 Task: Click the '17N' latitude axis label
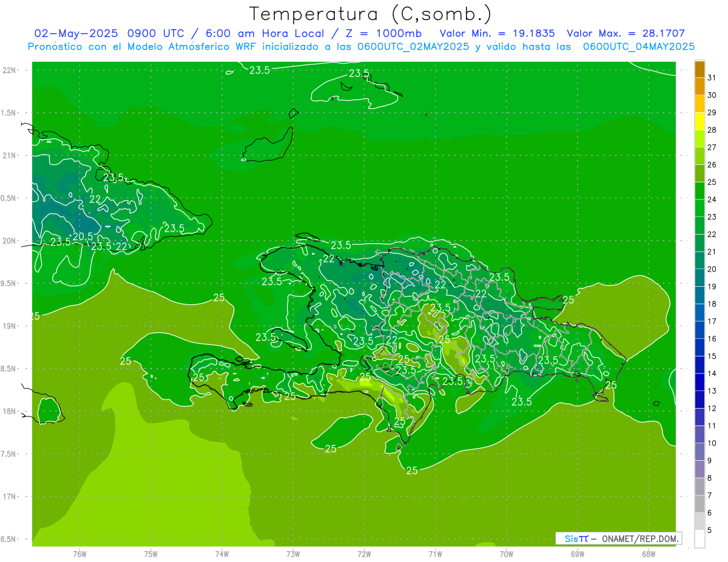pyautogui.click(x=8, y=497)
